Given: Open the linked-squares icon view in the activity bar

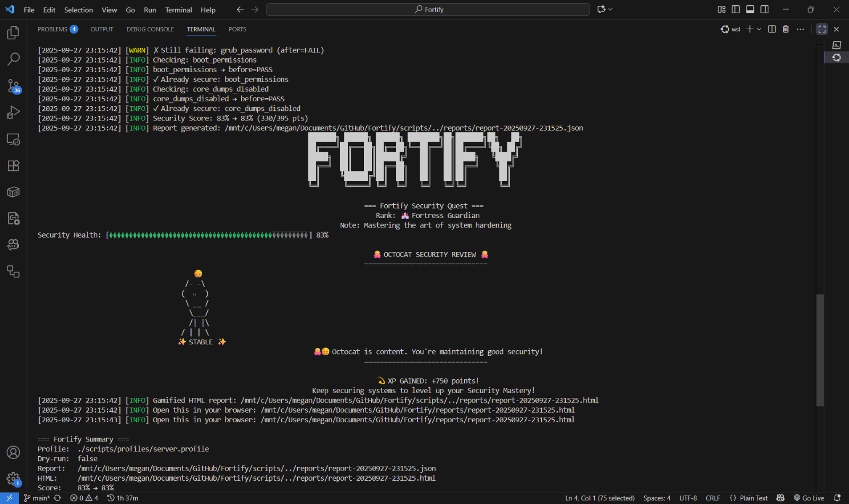Looking at the screenshot, I should pyautogui.click(x=13, y=272).
